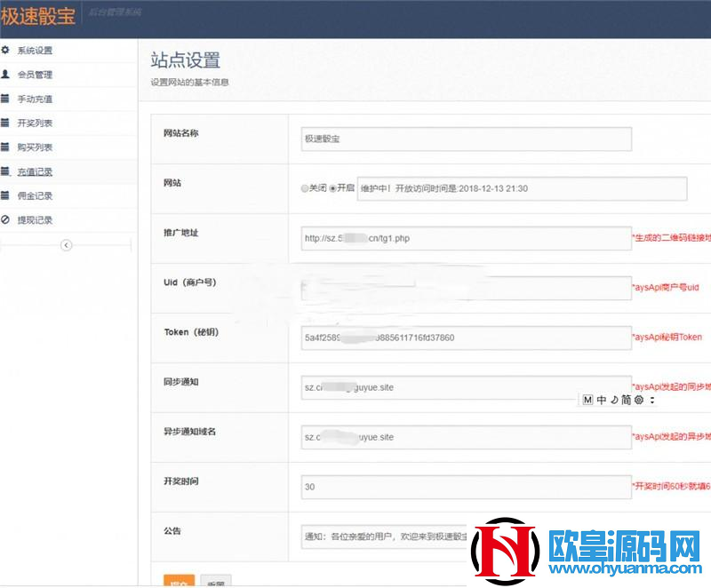Click the list icon beside 购买列表

[5, 147]
